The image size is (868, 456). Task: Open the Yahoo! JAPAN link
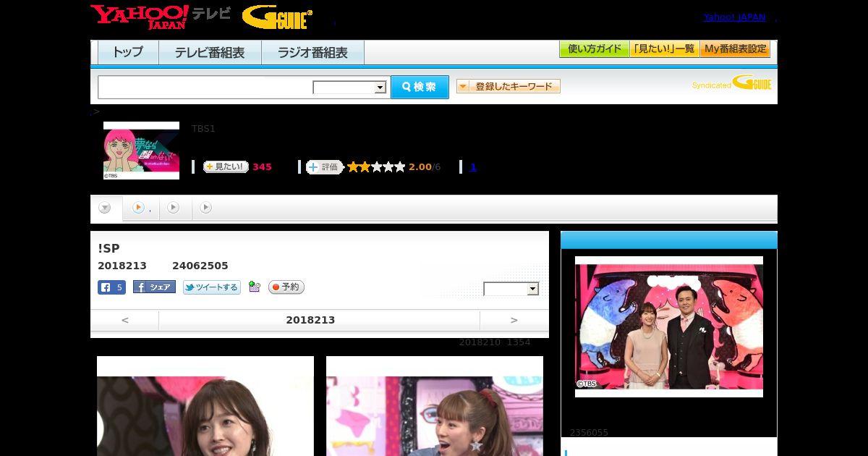pyautogui.click(x=734, y=17)
